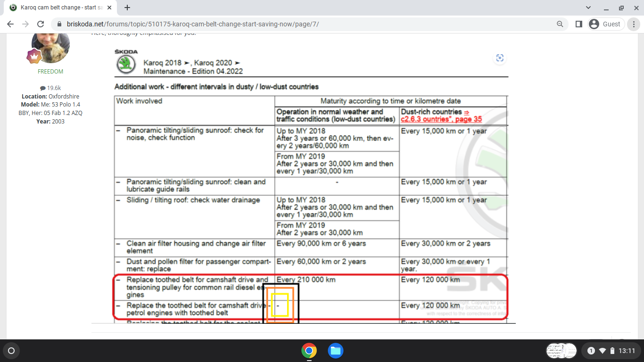The width and height of the screenshot is (644, 362).
Task: Open the side panel icon next to Guest
Action: point(578,24)
